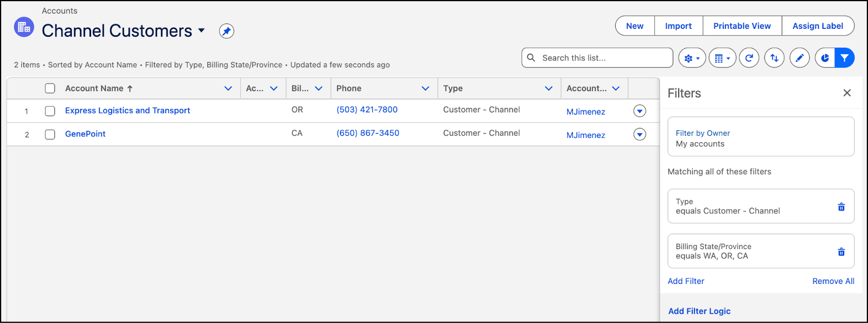Remove the Billing State/Province filter
Image resolution: width=868 pixels, height=323 pixels.
[841, 252]
